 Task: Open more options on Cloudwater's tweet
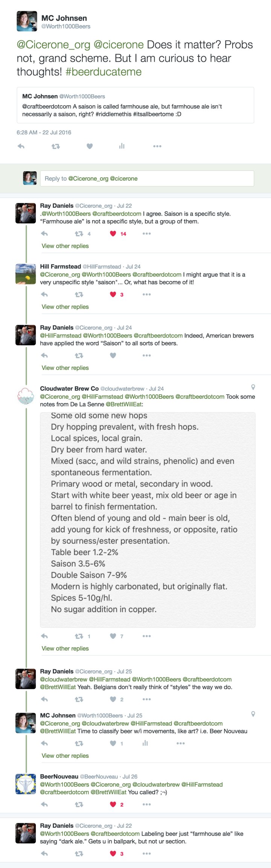click(146, 636)
